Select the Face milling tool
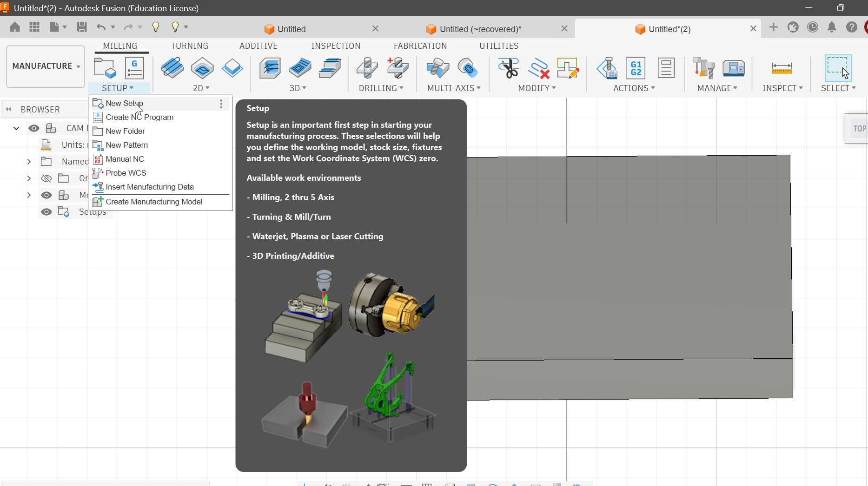This screenshot has width=868, height=486. 232,68
